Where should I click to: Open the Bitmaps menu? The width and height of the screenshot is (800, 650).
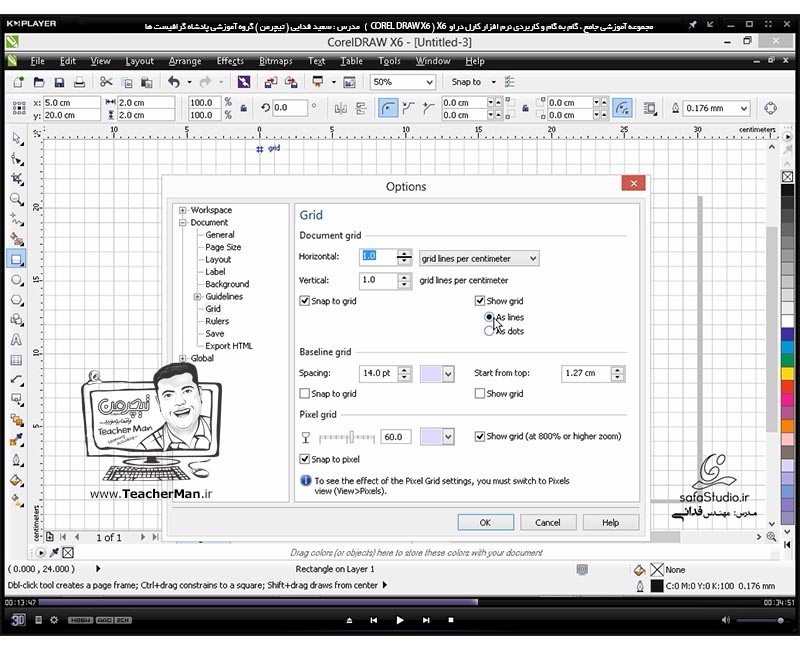point(276,61)
